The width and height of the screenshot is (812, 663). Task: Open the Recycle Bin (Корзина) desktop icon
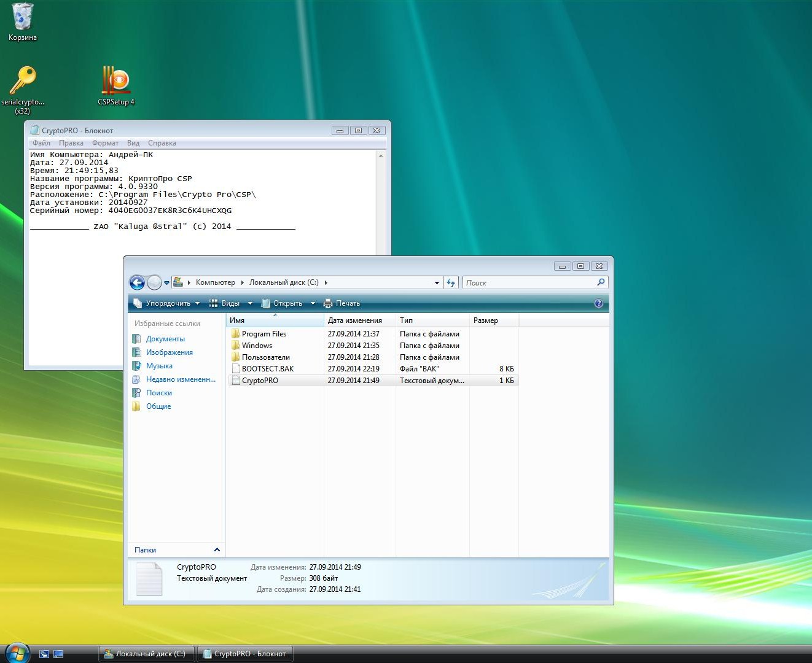[23, 18]
